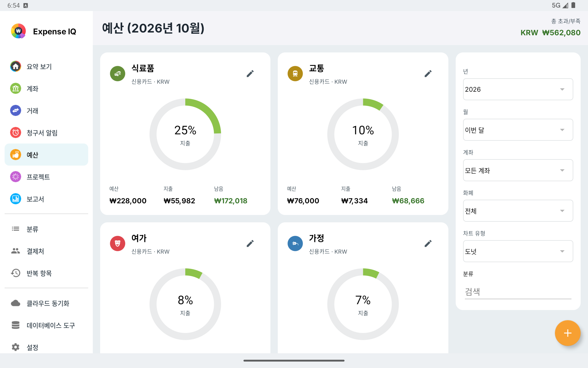
Task: Open the 화폐 dropdown showing 전체
Action: 518,211
